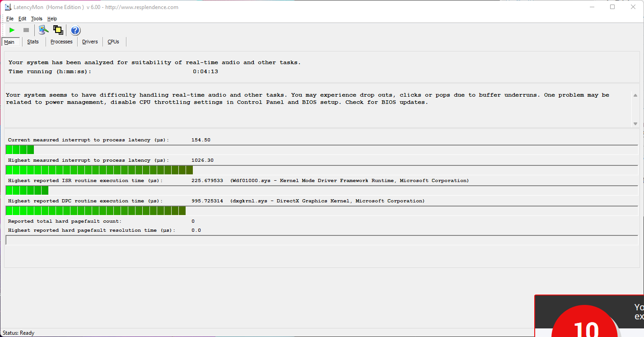
Task: Open the File menu
Action: coord(10,19)
